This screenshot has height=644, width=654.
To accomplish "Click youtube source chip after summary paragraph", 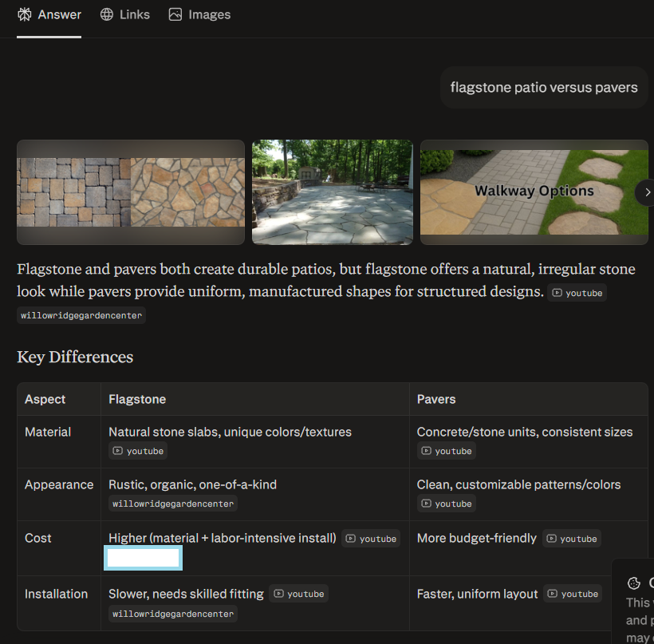I will coord(577,293).
